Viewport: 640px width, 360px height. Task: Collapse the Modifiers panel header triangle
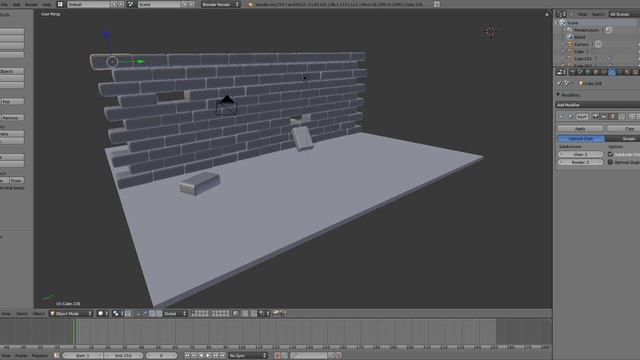558,95
